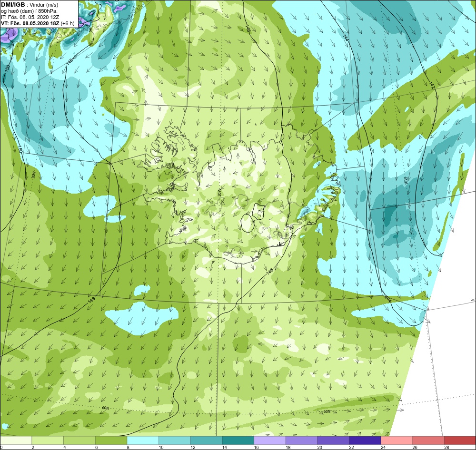Screen dimensions: 476x450
Task: Click the "148" contour label southwest of Iceland
Action: (91, 300)
